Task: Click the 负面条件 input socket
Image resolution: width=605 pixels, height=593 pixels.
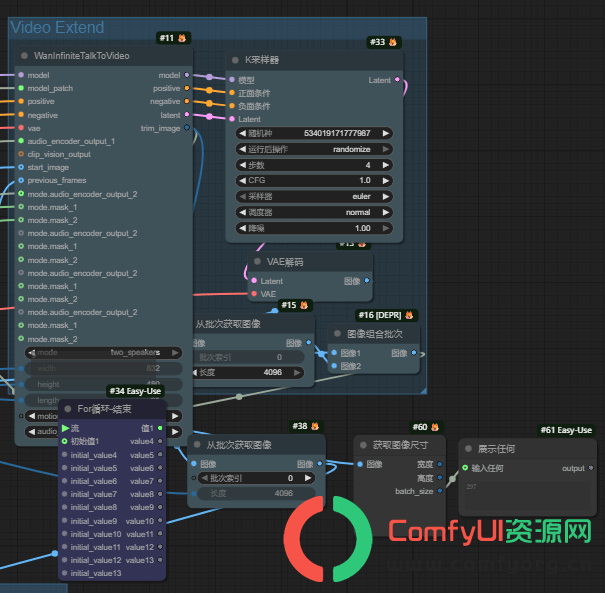Action: click(232, 106)
